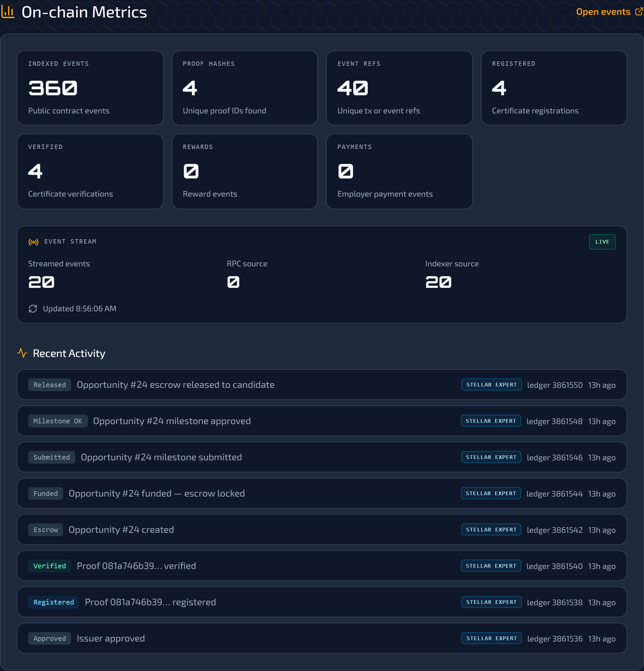Image resolution: width=644 pixels, height=671 pixels.
Task: Select the Proof Hashes card
Action: tap(245, 88)
